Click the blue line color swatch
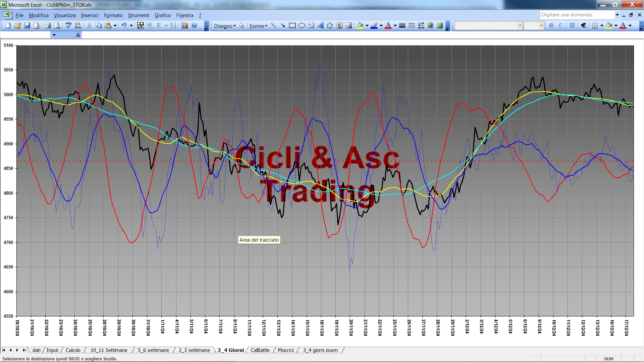The width and height of the screenshot is (644, 362). pos(374,25)
